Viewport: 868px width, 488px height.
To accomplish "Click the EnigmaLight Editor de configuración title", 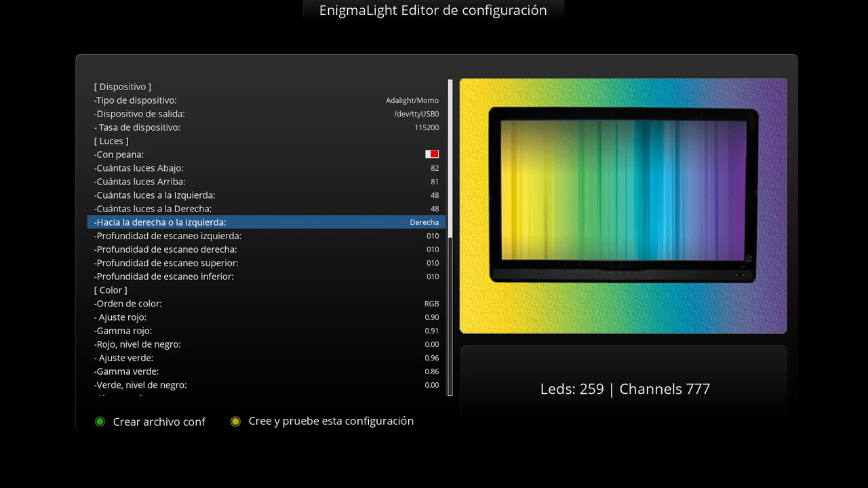I will (433, 10).
